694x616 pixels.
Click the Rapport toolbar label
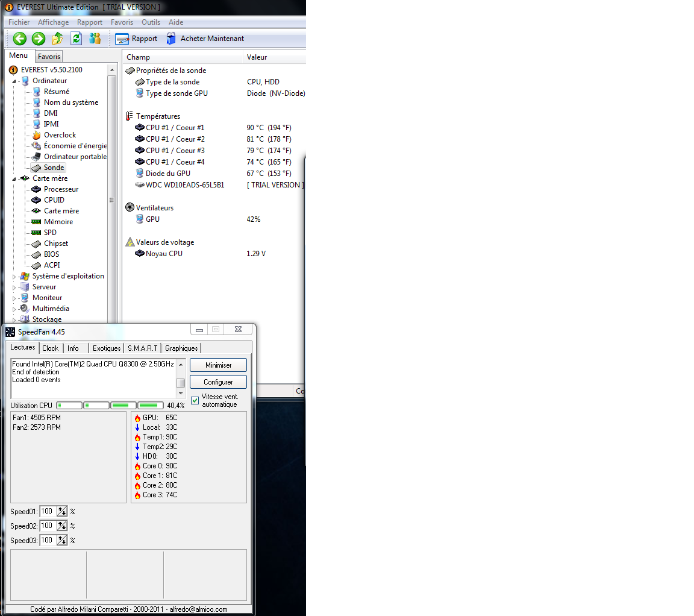[145, 39]
